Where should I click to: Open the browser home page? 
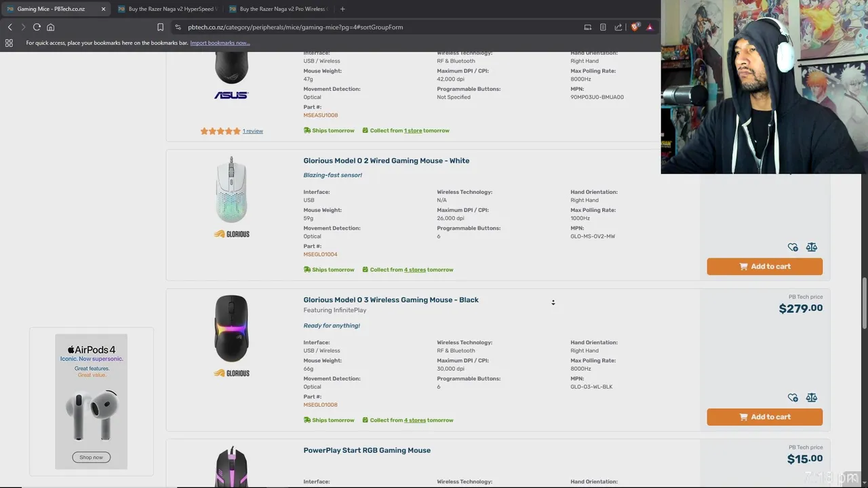click(x=50, y=27)
